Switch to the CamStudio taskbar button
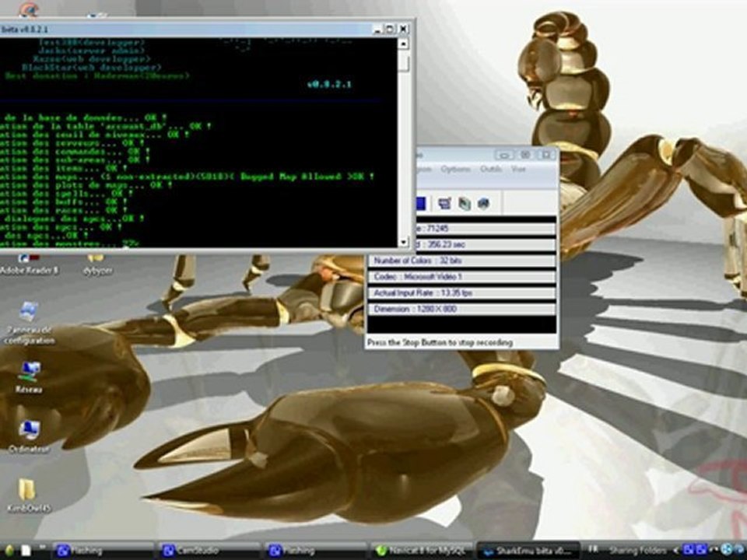The height and width of the screenshot is (560, 747). pyautogui.click(x=209, y=551)
